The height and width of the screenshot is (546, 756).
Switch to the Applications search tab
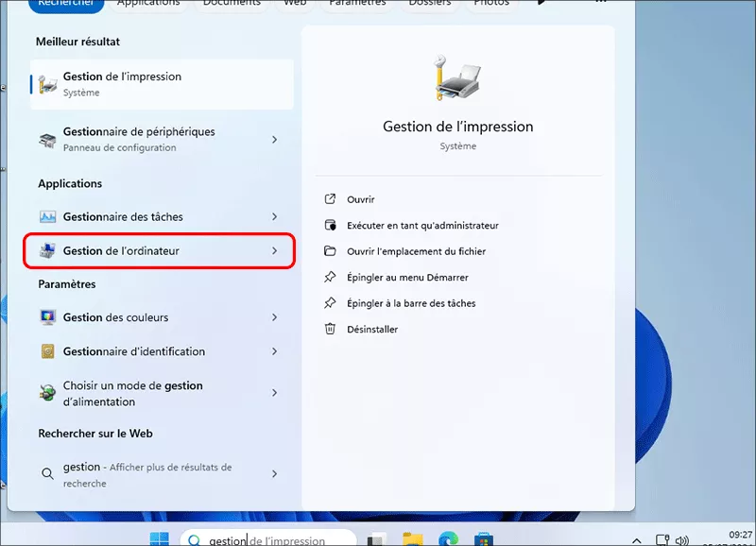point(148,3)
